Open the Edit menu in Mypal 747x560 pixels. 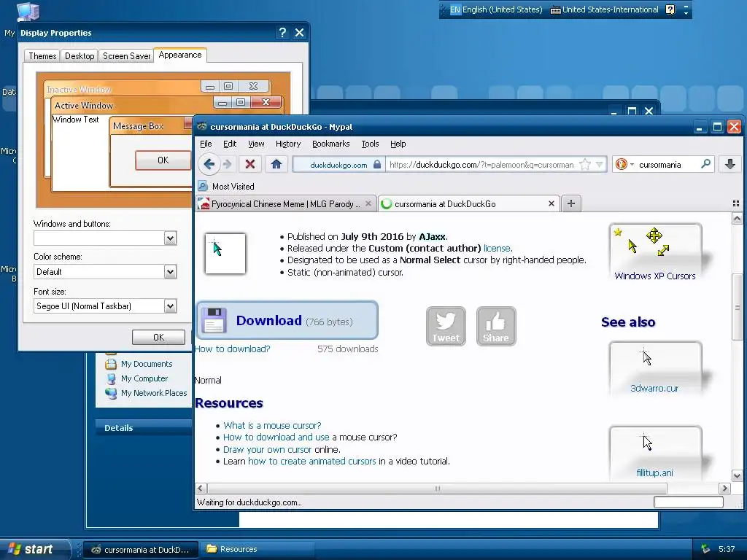230,144
